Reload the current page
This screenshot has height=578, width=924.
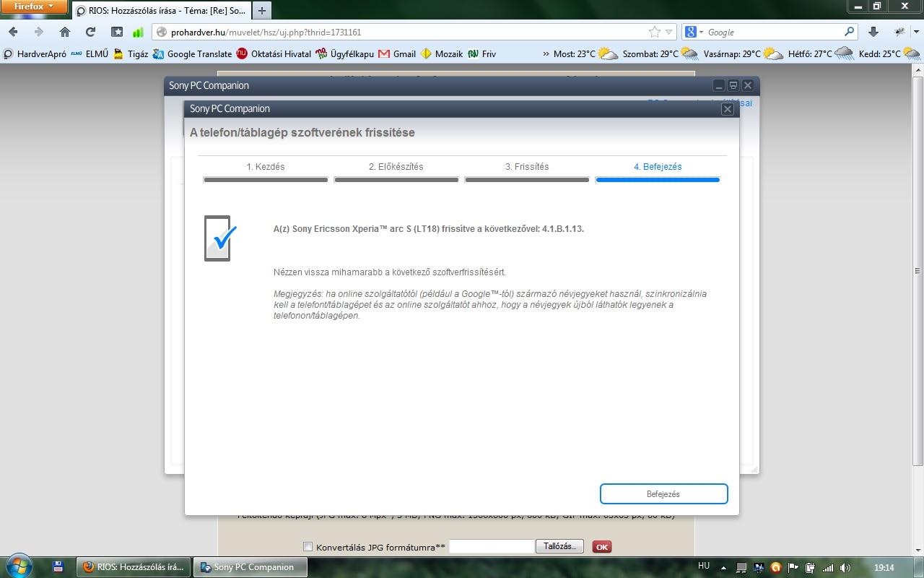(90, 32)
